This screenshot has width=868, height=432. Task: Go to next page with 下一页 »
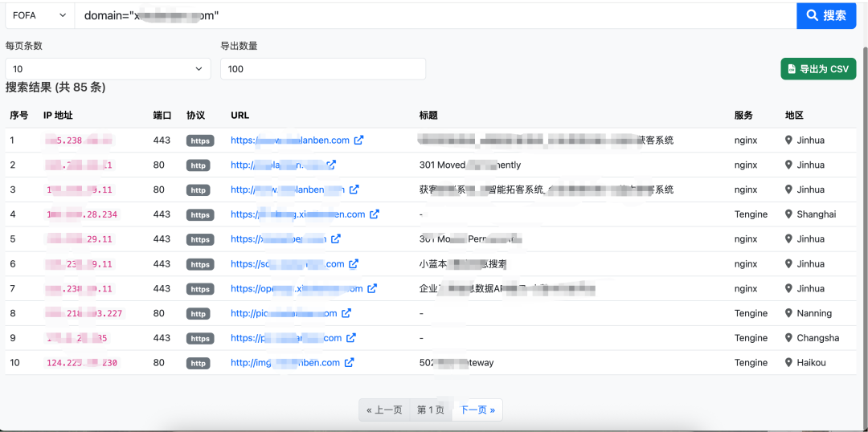click(477, 410)
